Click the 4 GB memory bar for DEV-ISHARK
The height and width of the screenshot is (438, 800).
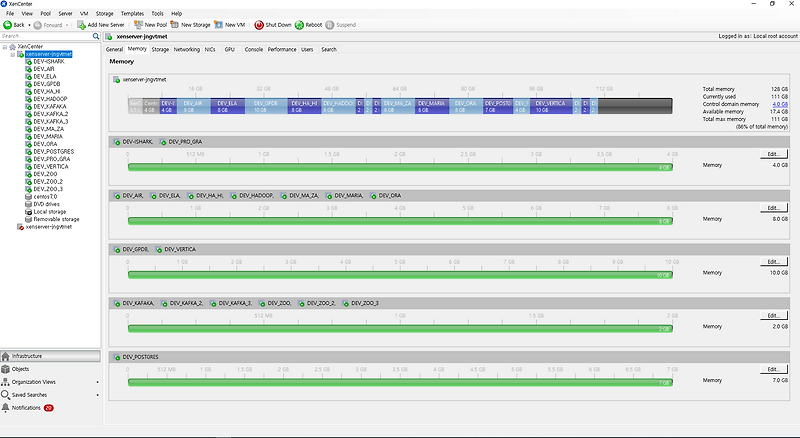pyautogui.click(x=400, y=167)
